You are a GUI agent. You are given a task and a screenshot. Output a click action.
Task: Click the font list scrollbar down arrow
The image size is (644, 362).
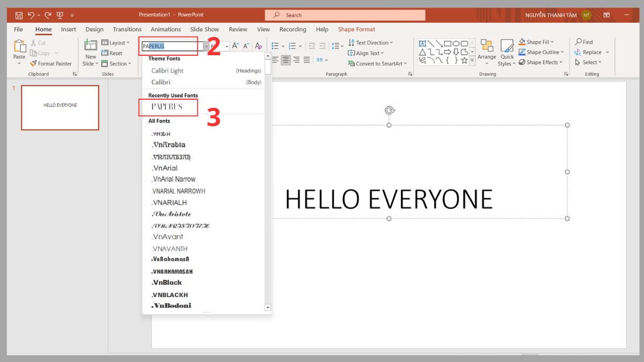tap(268, 307)
